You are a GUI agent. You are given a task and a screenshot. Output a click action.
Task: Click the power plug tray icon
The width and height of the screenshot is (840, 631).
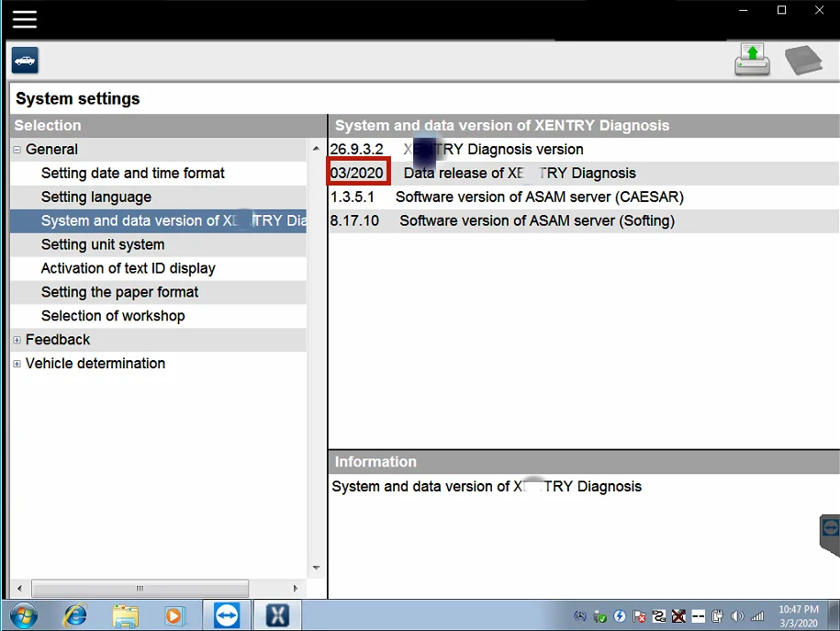pos(717,616)
